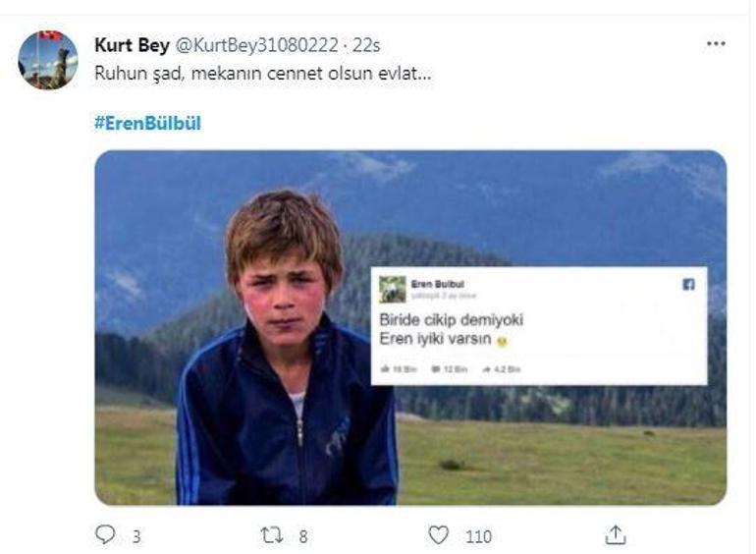Retweet this post using the retweet icon

pyautogui.click(x=271, y=535)
